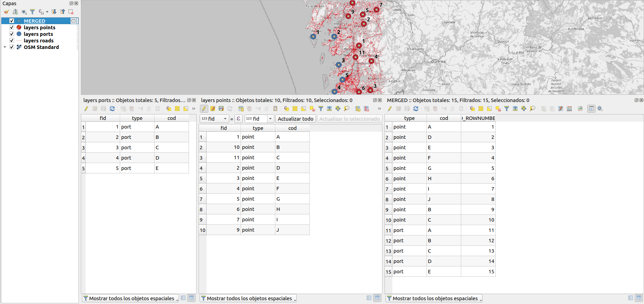Toggle multi edit mode in layers points
644x304 pixels.
[x=213, y=109]
